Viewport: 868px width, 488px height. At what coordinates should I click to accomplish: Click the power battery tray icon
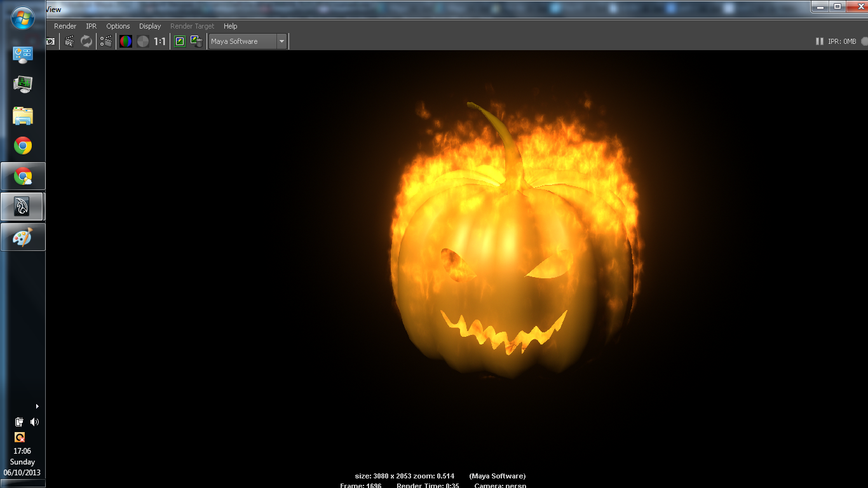tap(19, 422)
